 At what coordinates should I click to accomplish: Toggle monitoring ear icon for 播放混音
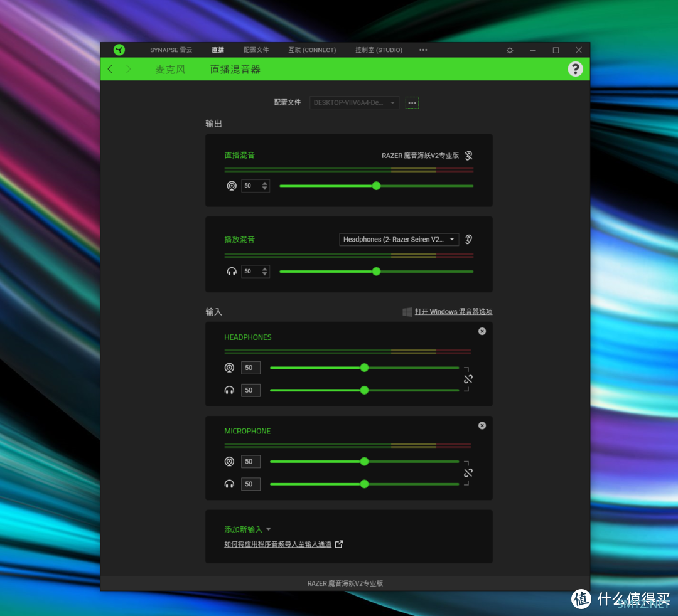(x=469, y=240)
